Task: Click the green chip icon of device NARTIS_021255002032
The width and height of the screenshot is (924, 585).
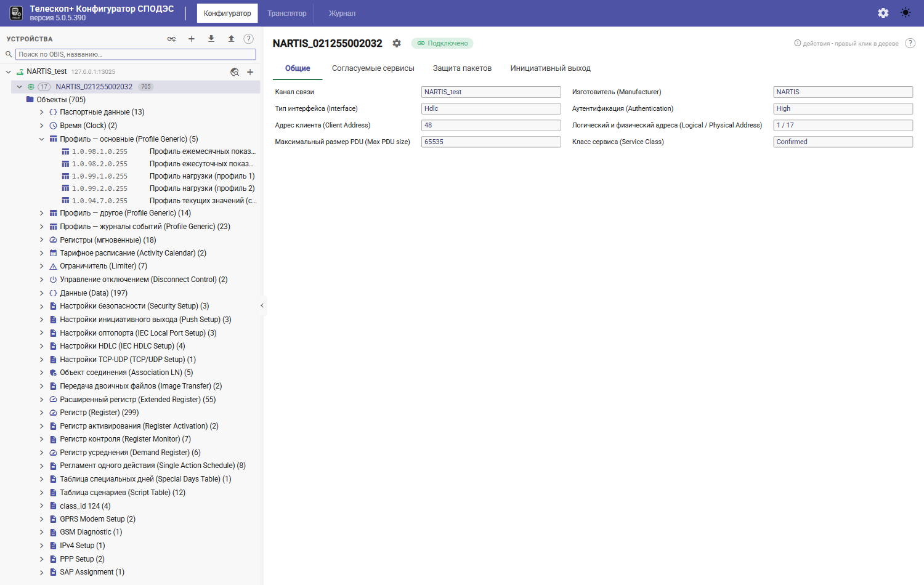Action: pyautogui.click(x=31, y=87)
